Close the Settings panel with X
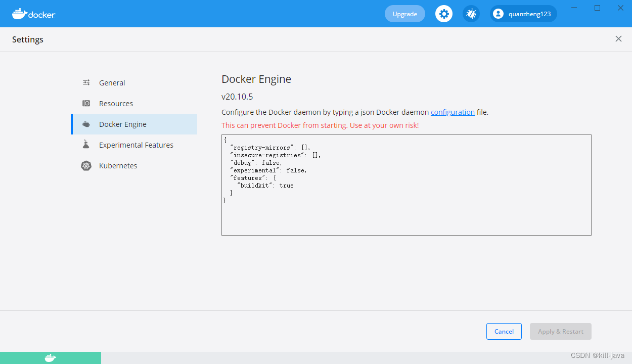The image size is (632, 364). pyautogui.click(x=618, y=39)
